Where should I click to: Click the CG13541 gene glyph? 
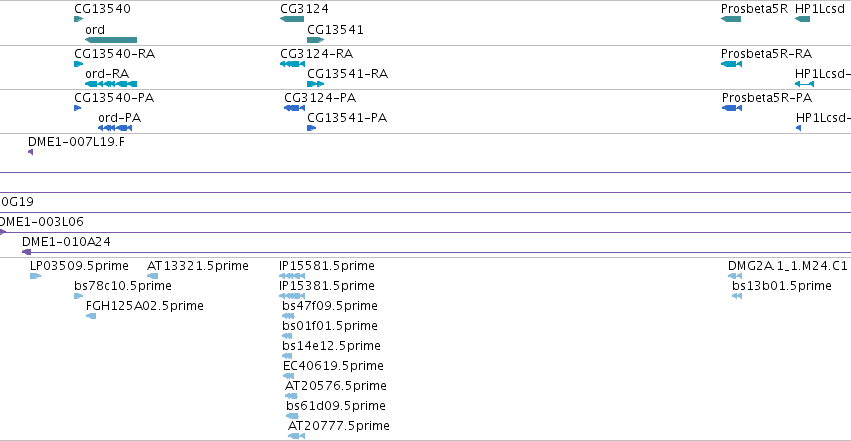pyautogui.click(x=315, y=40)
